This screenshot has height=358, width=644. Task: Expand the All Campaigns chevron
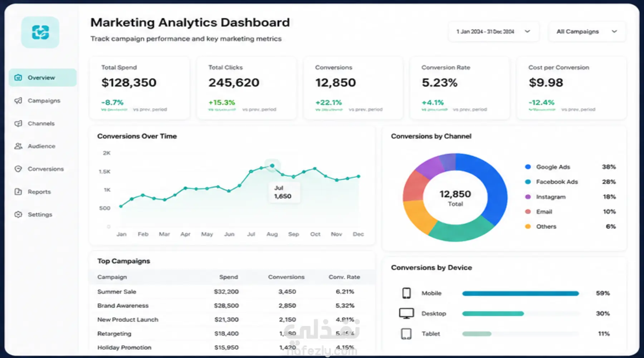coord(614,32)
